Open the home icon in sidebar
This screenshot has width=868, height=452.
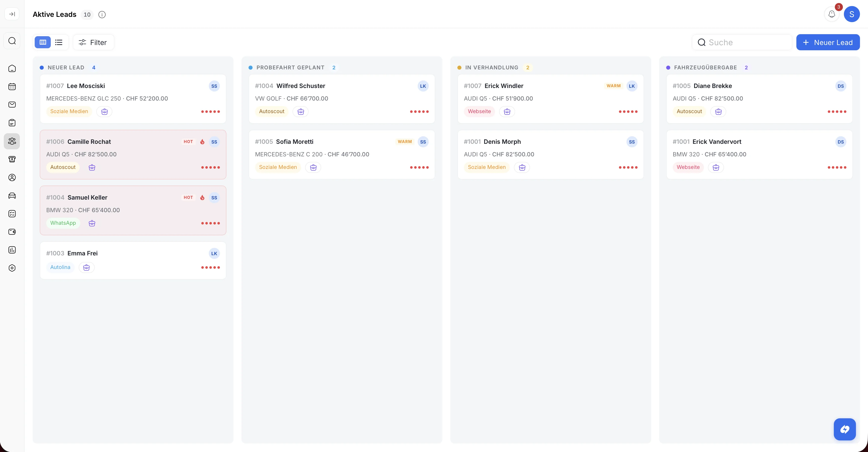pyautogui.click(x=12, y=68)
